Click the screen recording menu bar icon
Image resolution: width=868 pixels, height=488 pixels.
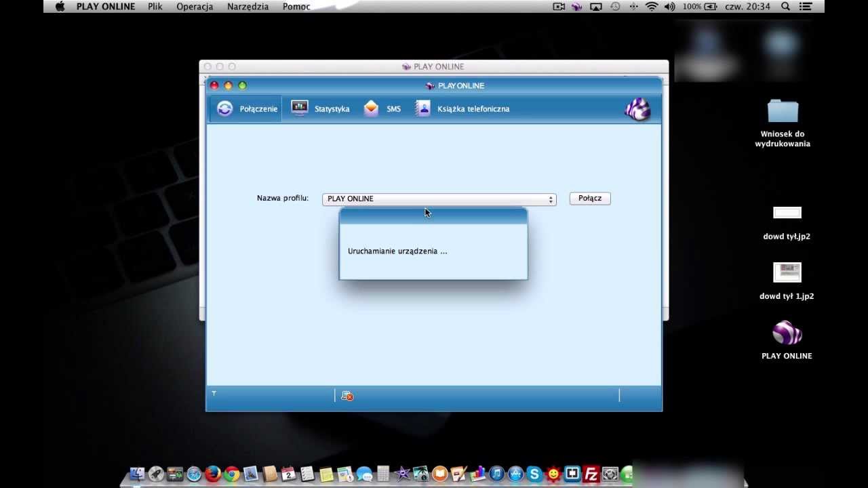(x=559, y=7)
